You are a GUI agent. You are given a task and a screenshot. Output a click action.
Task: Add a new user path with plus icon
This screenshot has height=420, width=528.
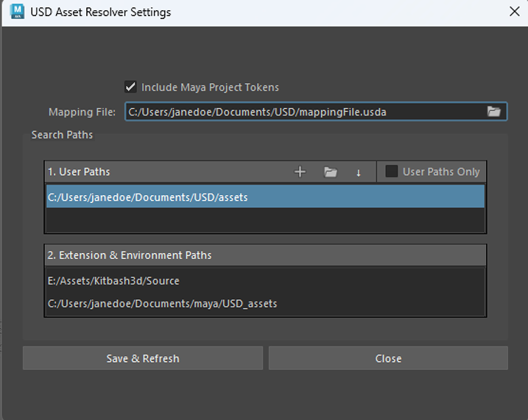pos(300,172)
